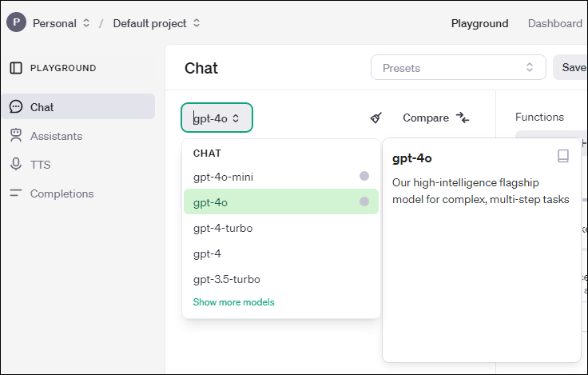The height and width of the screenshot is (375, 588).
Task: Click the Compare arrows icon
Action: click(x=463, y=118)
